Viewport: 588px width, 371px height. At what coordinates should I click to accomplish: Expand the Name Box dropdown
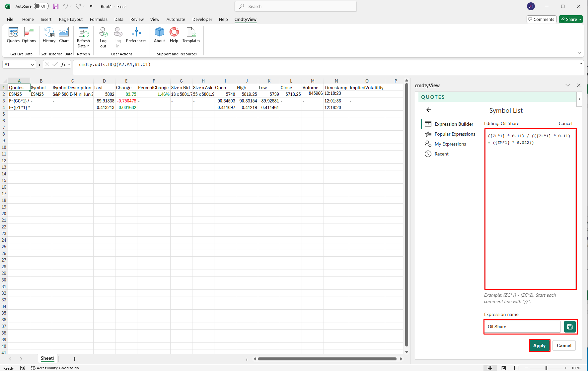tap(32, 65)
